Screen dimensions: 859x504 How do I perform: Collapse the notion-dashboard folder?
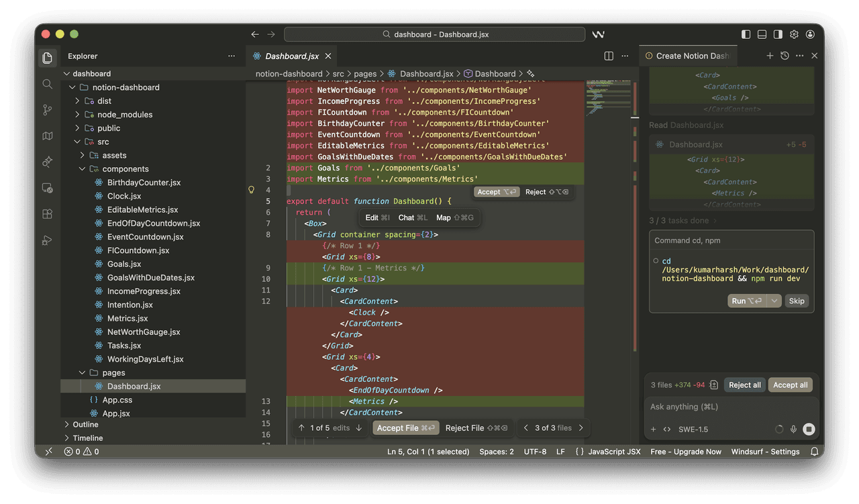(72, 87)
